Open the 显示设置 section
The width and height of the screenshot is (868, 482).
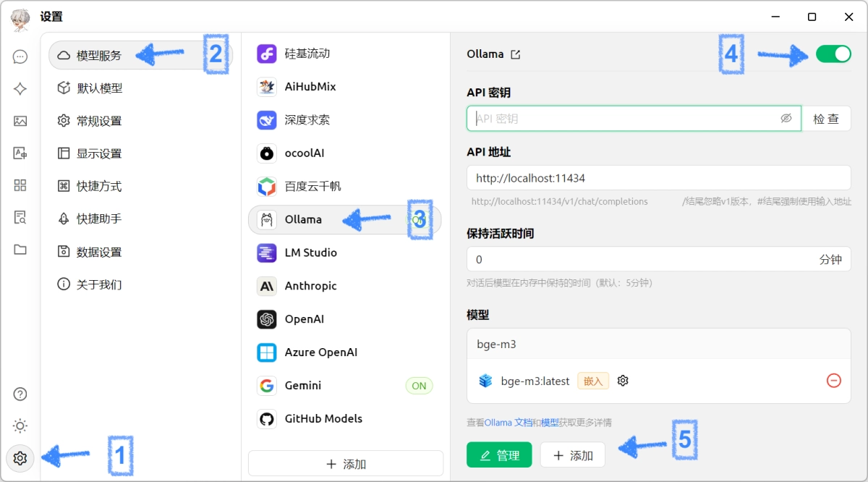pos(140,153)
